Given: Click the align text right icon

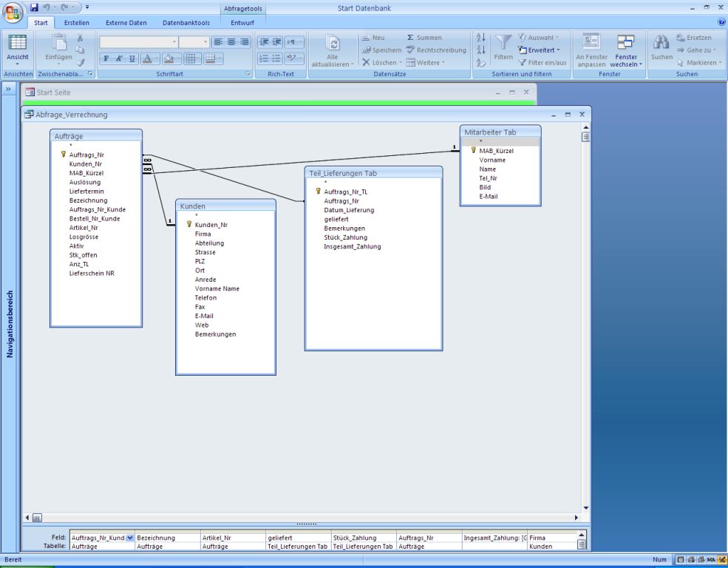Looking at the screenshot, I should coord(244,42).
